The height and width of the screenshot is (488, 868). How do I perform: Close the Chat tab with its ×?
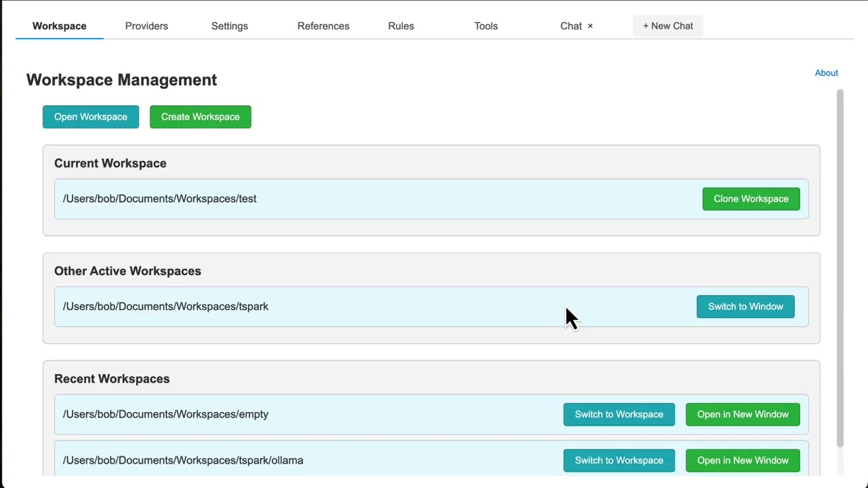[590, 26]
